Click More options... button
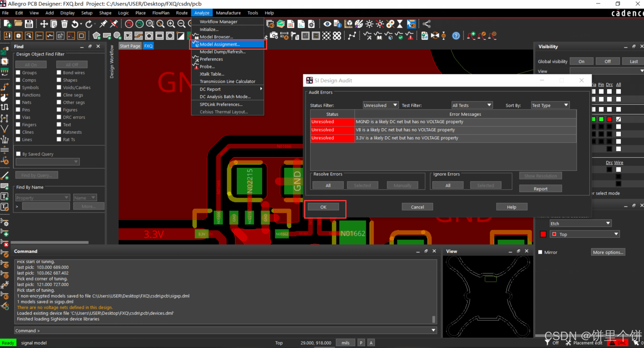Screen dimensions: 644x348 (608, 252)
